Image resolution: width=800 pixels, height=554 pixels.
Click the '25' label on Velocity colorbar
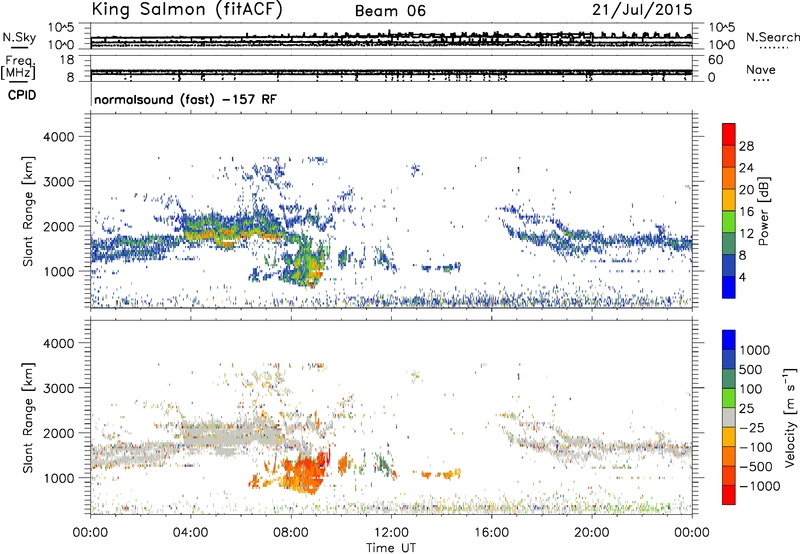point(746,408)
